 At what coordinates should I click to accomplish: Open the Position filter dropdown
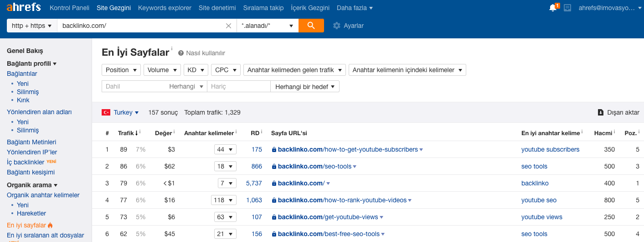click(x=121, y=70)
